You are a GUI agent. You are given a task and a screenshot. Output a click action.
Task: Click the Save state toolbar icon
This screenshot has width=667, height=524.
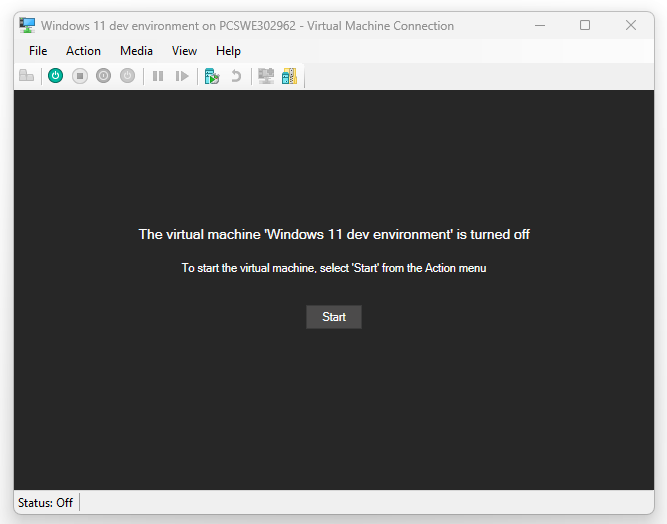(127, 76)
